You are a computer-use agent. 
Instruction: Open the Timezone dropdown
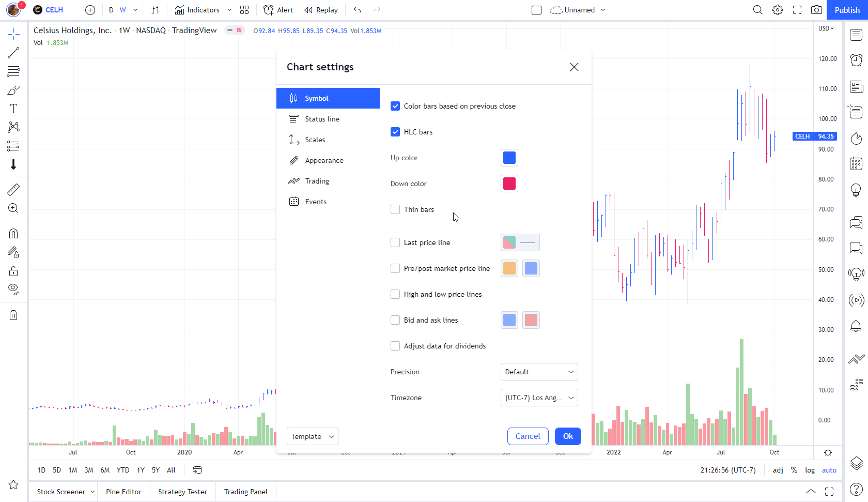(x=539, y=398)
